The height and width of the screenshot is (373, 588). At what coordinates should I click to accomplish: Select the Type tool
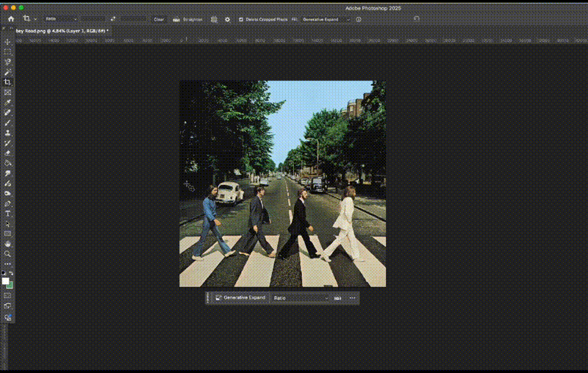pyautogui.click(x=8, y=214)
